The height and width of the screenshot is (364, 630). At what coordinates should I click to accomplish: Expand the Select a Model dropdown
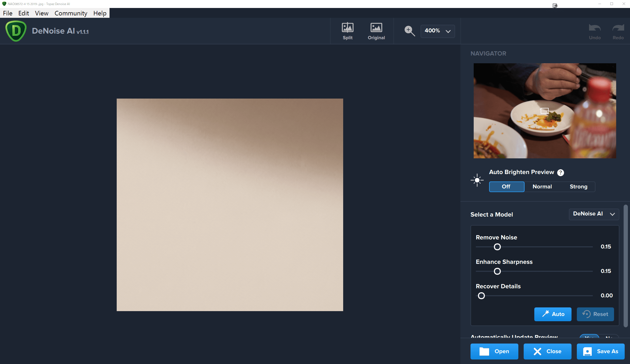594,214
